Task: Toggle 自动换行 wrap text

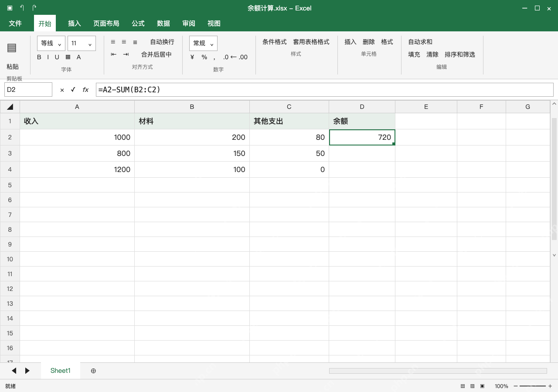Action: 162,42
